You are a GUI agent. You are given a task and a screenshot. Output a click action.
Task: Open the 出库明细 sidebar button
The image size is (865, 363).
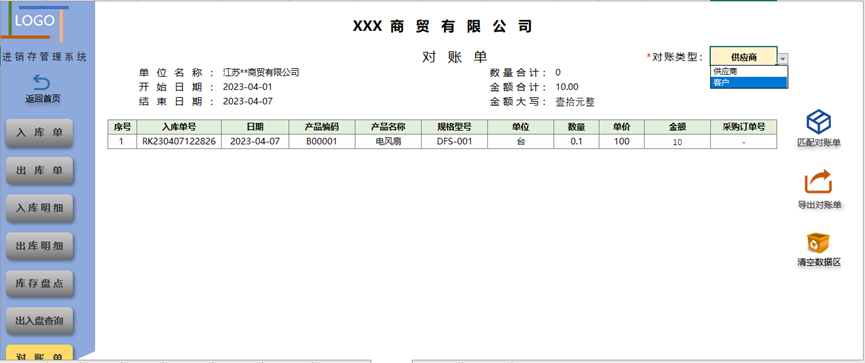coord(39,245)
